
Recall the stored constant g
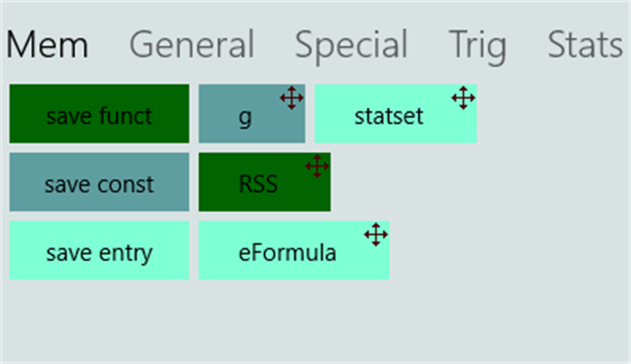tap(245, 118)
